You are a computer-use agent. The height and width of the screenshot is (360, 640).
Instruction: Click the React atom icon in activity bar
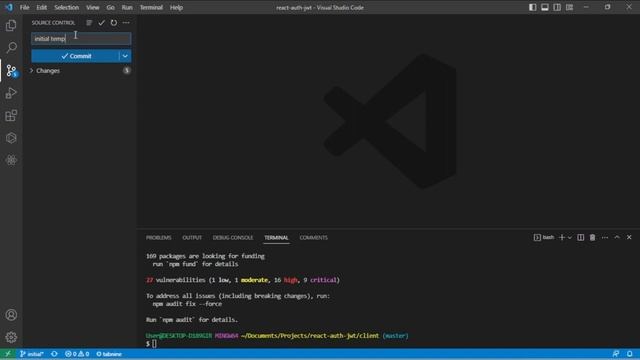tap(11, 160)
